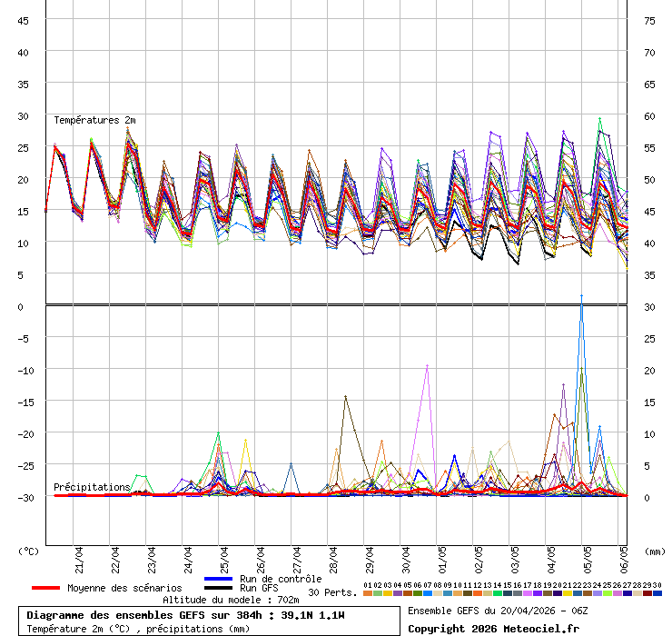Select perturbation 30 blue color swatch
The image size is (672, 636).
point(657,593)
